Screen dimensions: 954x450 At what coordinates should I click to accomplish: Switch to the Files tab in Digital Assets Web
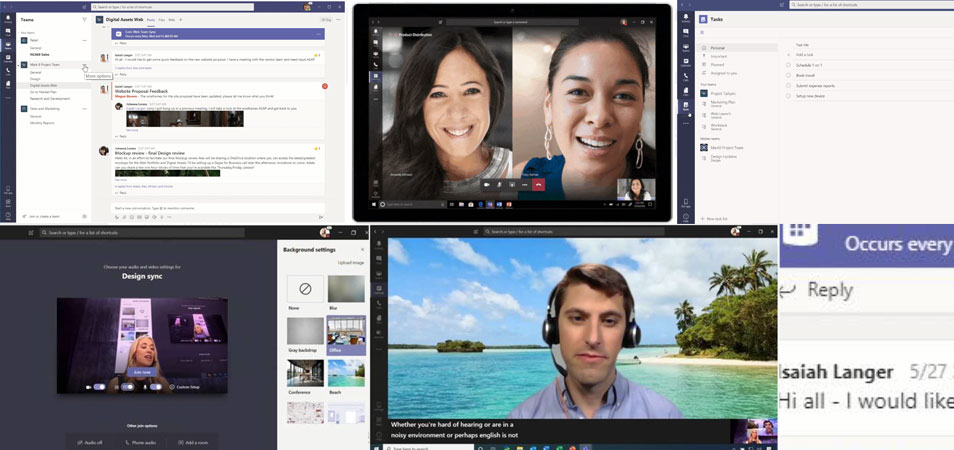point(161,19)
